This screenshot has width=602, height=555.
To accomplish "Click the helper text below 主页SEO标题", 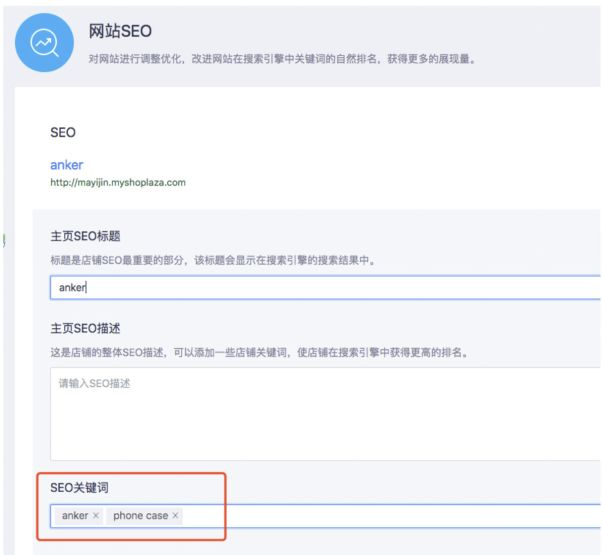I will click(x=218, y=259).
